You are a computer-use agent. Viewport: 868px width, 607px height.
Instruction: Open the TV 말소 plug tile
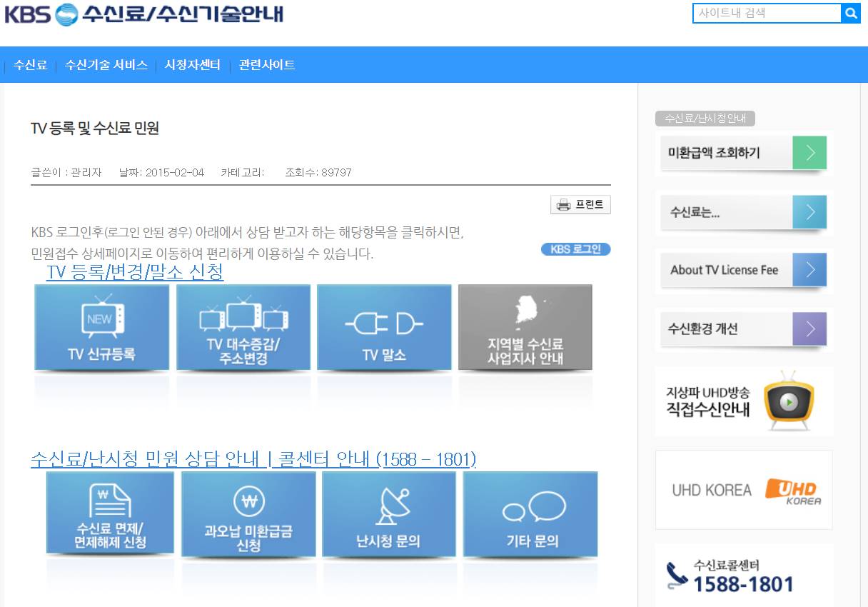click(x=384, y=328)
